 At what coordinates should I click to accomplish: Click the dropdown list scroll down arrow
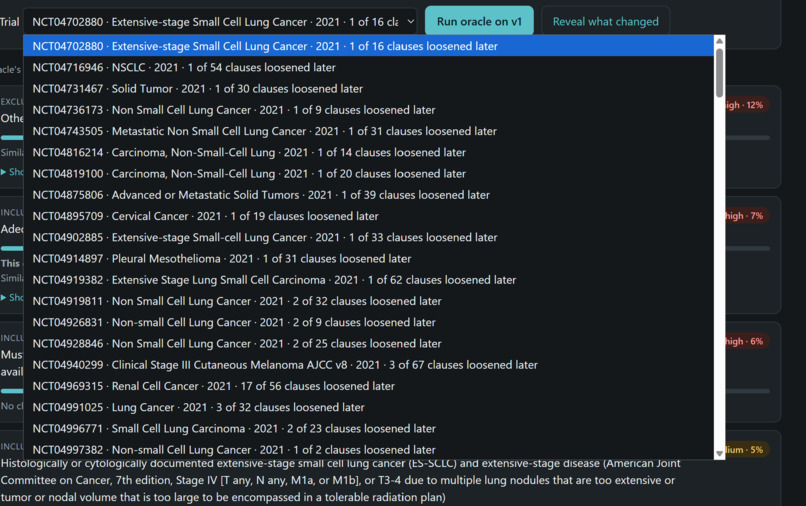[x=720, y=454]
